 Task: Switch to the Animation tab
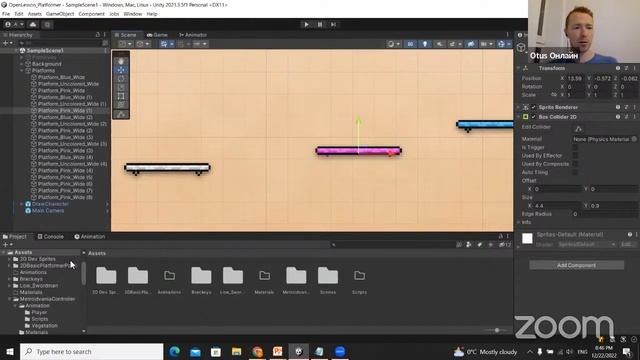click(x=90, y=236)
